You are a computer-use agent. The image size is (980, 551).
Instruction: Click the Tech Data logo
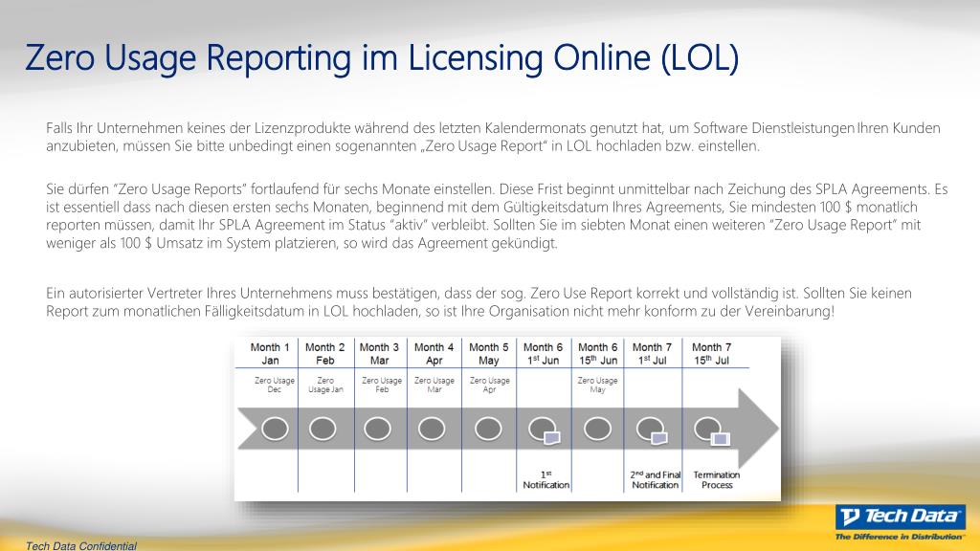[x=900, y=518]
